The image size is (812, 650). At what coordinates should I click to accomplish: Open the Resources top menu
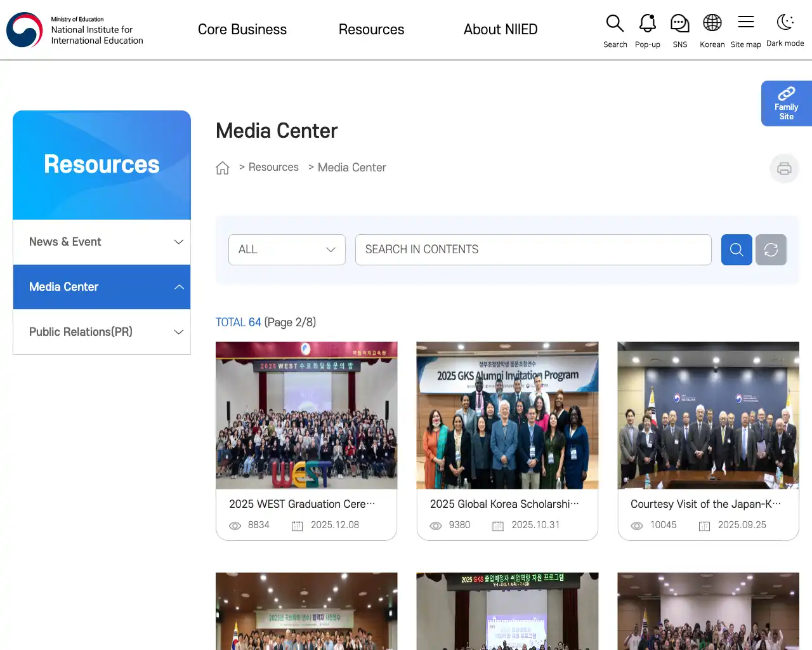click(371, 29)
